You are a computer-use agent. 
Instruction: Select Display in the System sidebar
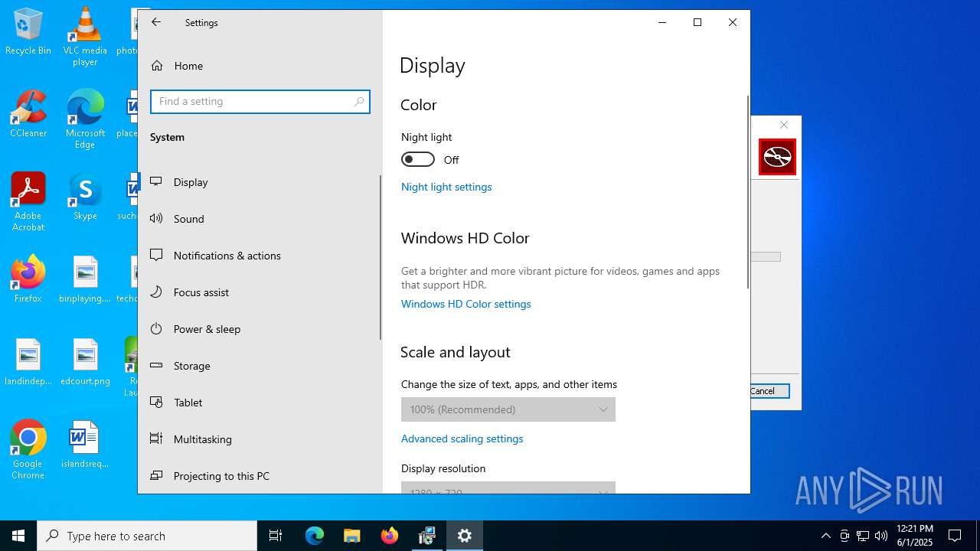click(x=259, y=182)
